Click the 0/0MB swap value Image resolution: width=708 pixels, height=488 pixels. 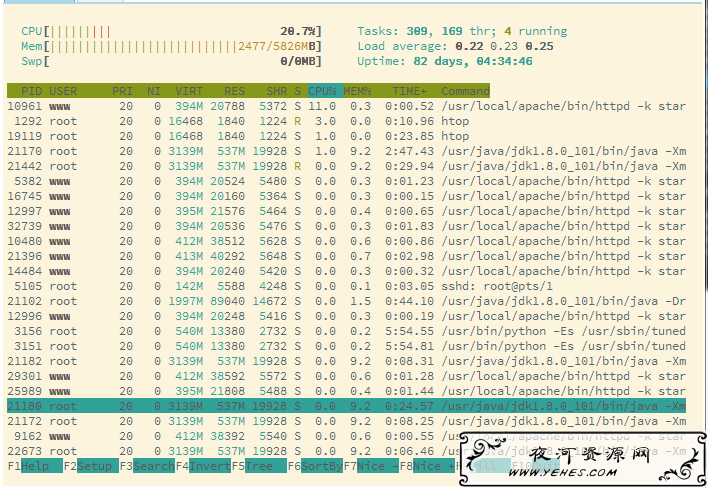[298, 61]
